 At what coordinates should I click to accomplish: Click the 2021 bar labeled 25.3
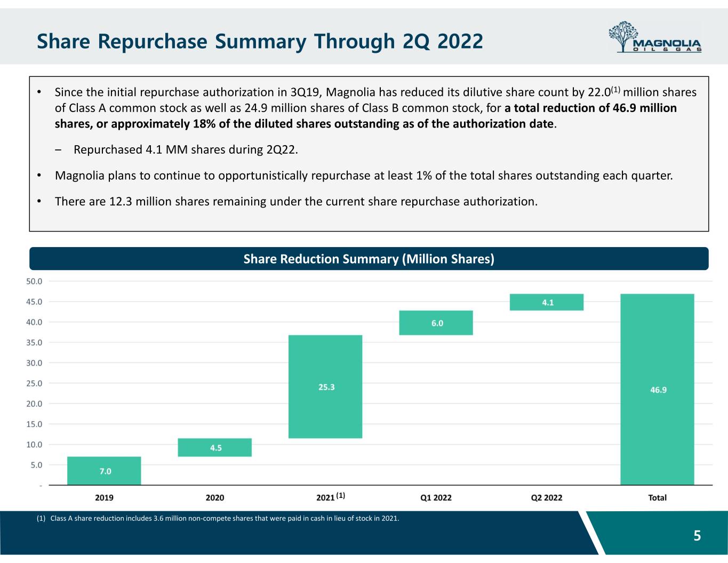(x=325, y=387)
